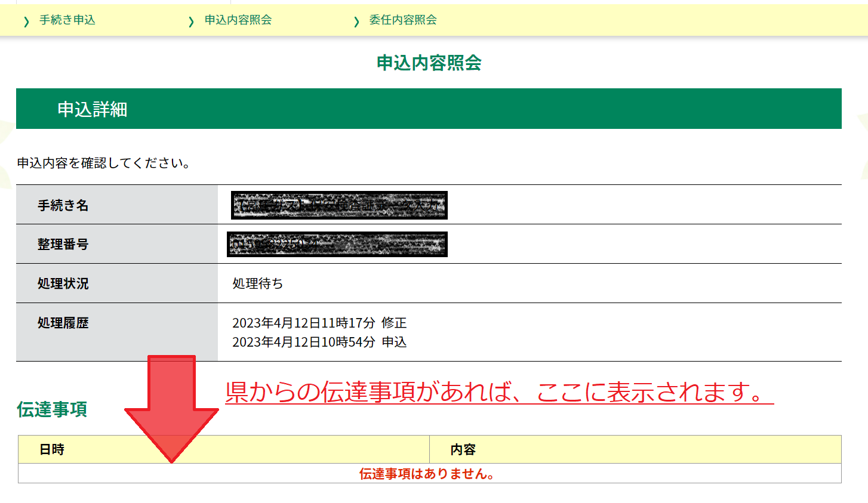This screenshot has width=868, height=503.
Task: Select the 処理履歴 row label
Action: pyautogui.click(x=63, y=323)
